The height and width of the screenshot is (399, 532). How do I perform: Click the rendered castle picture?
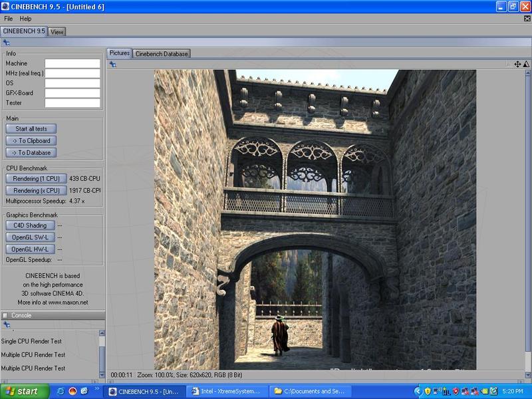tap(315, 219)
